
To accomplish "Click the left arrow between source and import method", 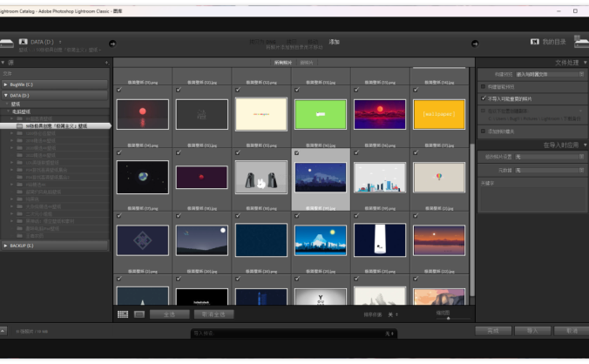I will coord(112,43).
